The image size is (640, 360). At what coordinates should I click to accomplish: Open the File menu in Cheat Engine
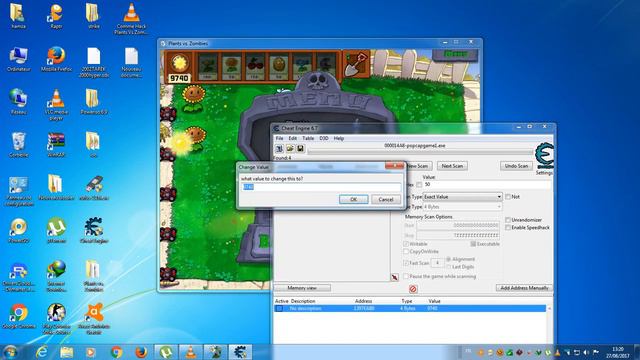(x=280, y=138)
